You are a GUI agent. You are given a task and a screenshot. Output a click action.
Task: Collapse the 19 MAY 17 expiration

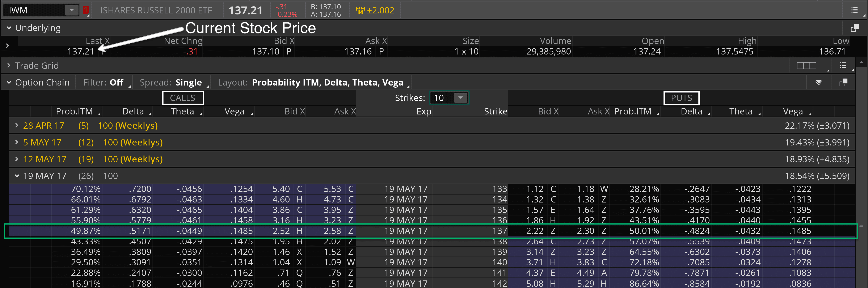17,176
